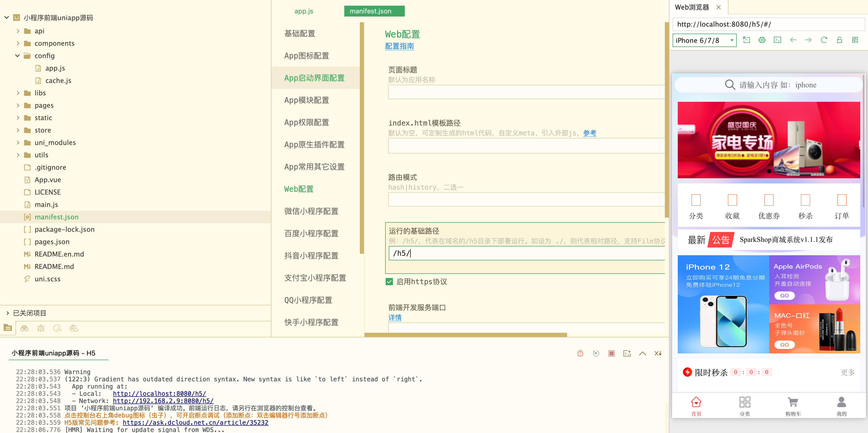
Task: Toggle the 启用https协议 checkbox
Action: point(389,282)
